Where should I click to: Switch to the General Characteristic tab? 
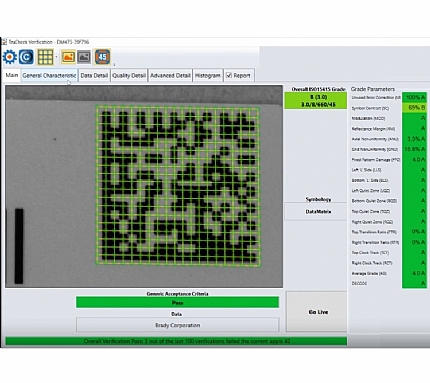[49, 76]
